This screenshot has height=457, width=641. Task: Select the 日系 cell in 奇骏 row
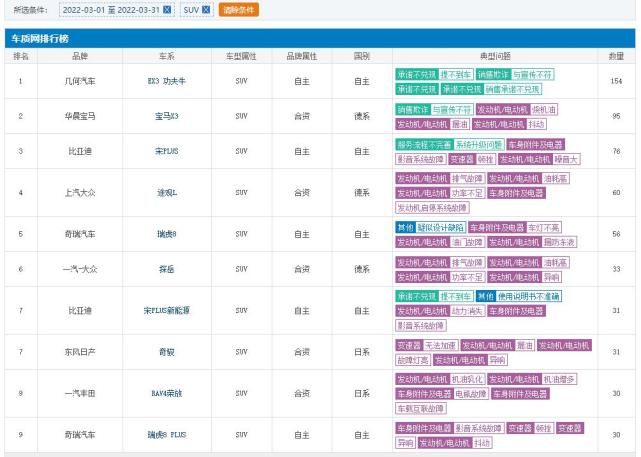coord(362,352)
